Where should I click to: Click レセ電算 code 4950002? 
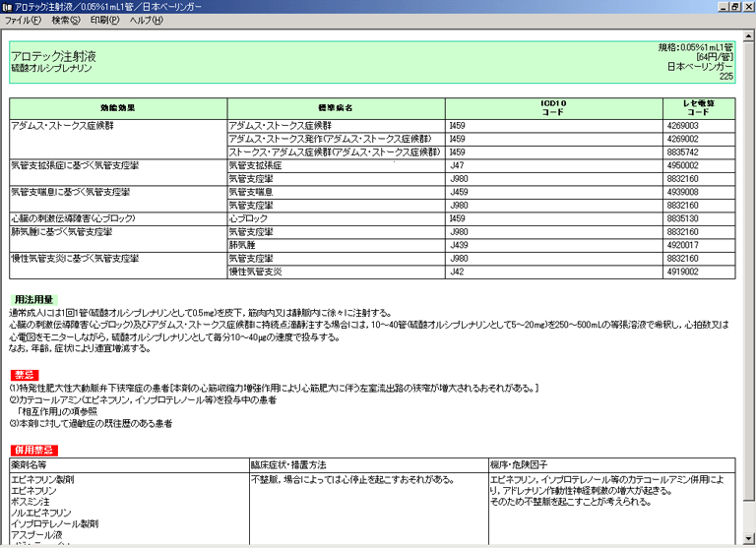pos(683,166)
